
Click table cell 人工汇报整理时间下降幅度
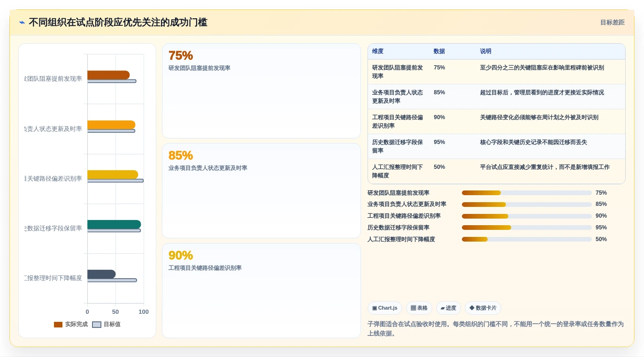click(x=398, y=171)
